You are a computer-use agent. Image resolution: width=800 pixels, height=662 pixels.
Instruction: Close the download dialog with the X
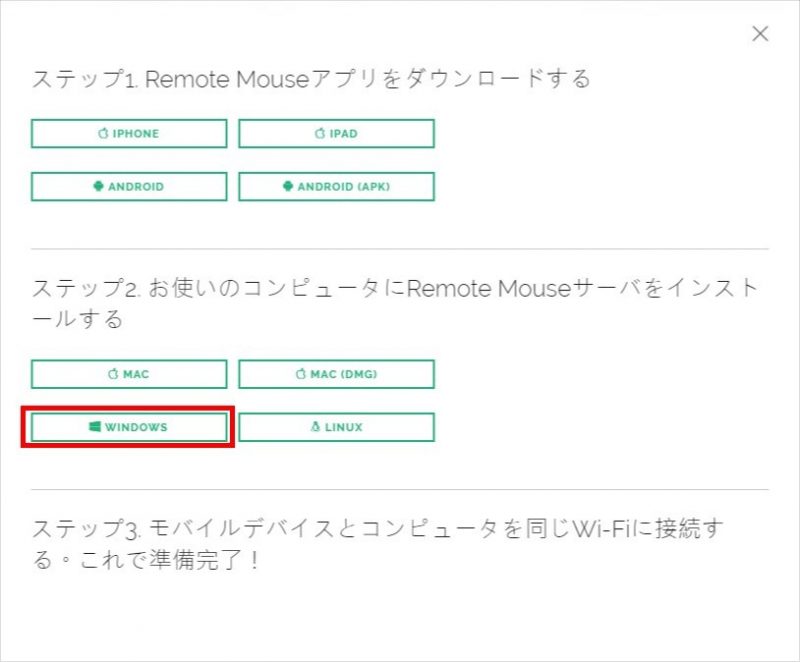click(760, 34)
